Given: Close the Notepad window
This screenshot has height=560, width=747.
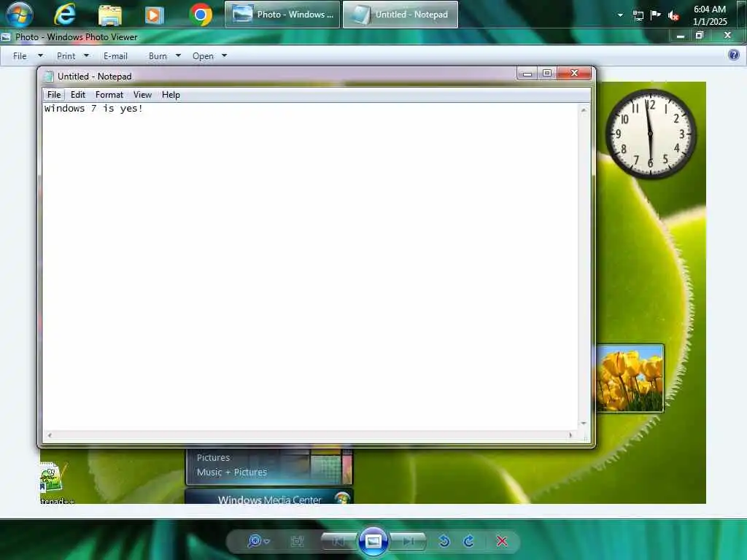Looking at the screenshot, I should [574, 74].
